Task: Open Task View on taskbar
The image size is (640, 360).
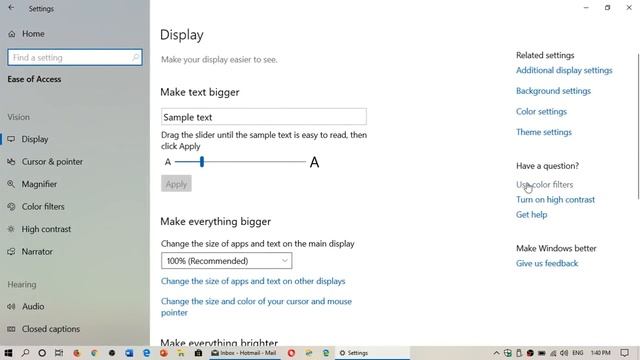Action: [x=59, y=353]
